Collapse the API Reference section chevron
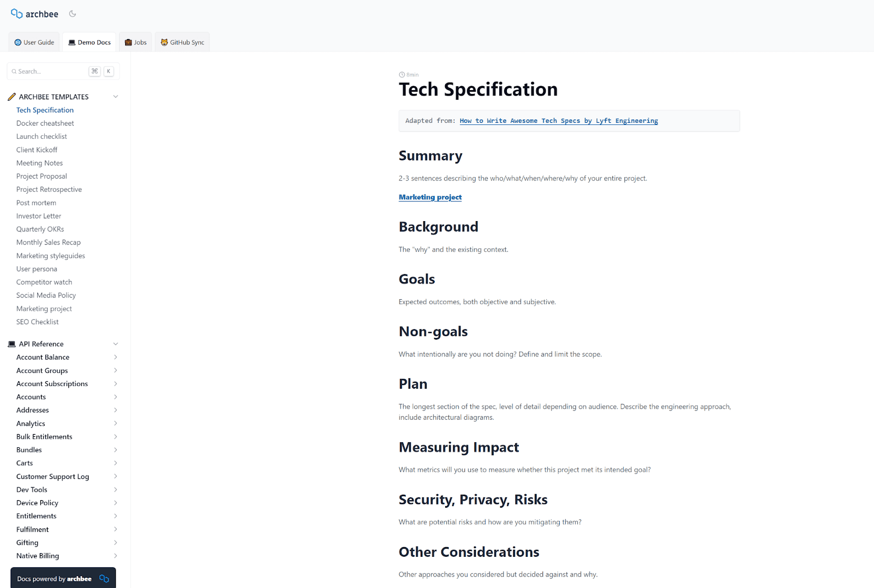The image size is (874, 588). [115, 344]
